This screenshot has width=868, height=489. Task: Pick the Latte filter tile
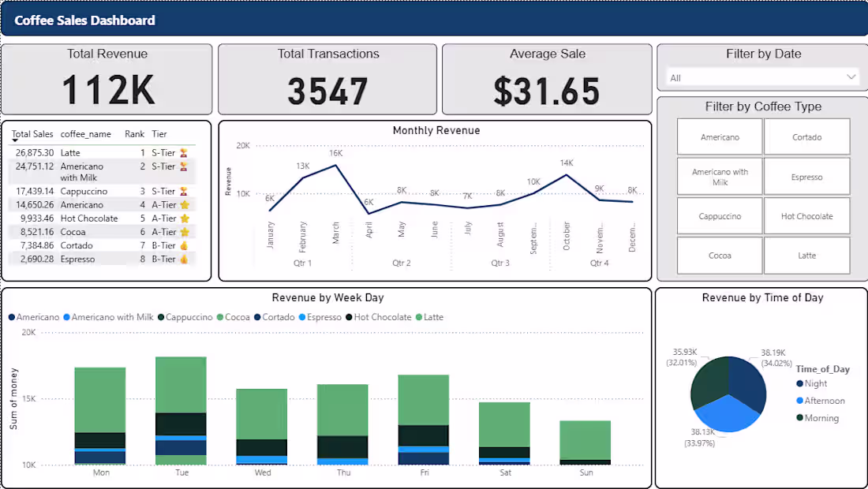806,255
